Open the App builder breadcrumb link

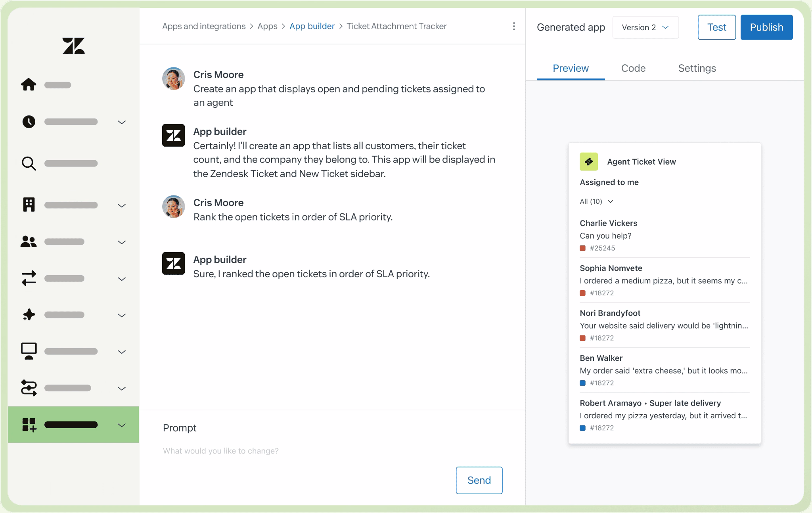click(x=312, y=26)
